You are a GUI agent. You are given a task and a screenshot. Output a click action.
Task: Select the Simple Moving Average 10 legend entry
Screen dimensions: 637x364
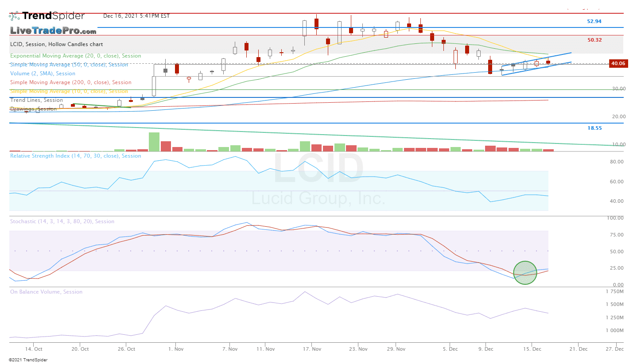pyautogui.click(x=69, y=91)
